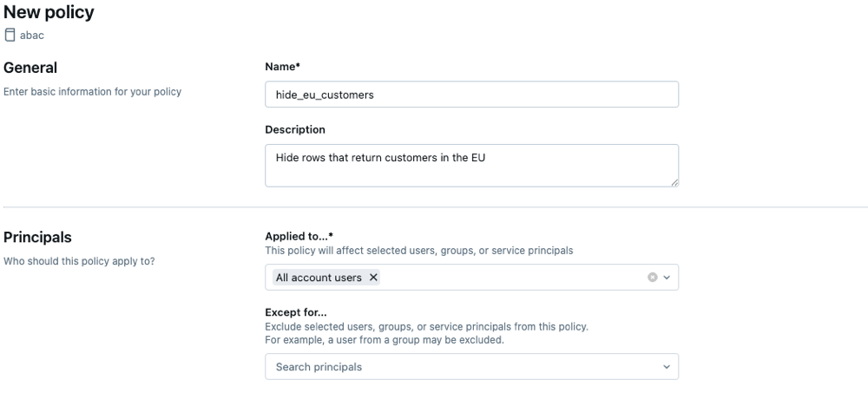Image resolution: width=868 pixels, height=393 pixels.
Task: Expand the Applied to dropdown arrow
Action: [x=667, y=278]
